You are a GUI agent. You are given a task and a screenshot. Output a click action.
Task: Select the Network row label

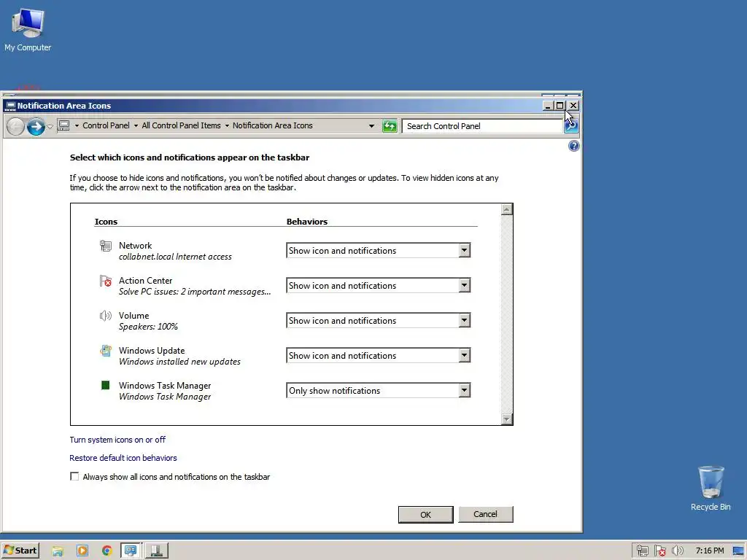135,246
